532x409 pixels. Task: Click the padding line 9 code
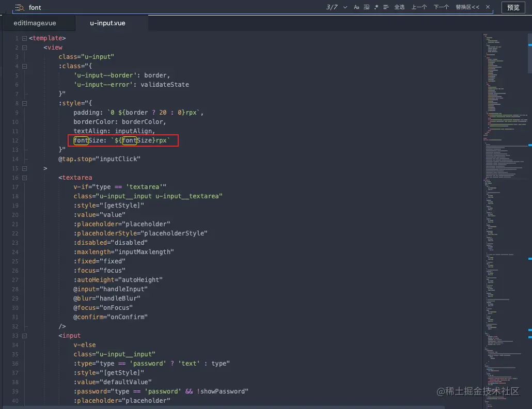click(x=138, y=113)
